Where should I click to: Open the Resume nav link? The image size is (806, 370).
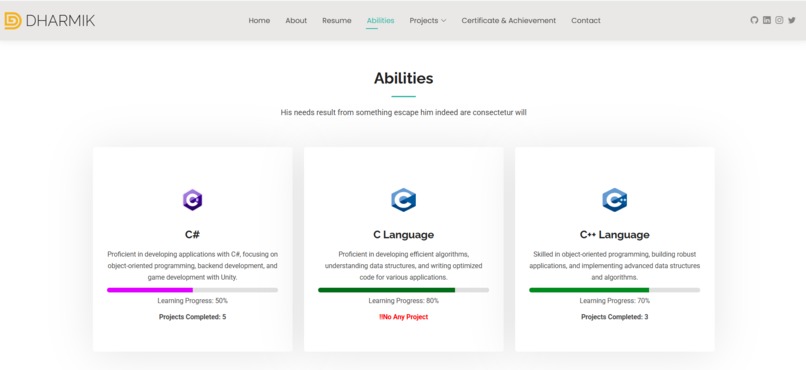coord(337,21)
